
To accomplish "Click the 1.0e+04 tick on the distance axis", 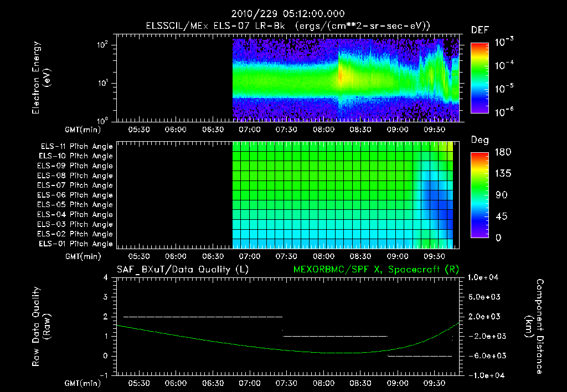I will point(483,277).
